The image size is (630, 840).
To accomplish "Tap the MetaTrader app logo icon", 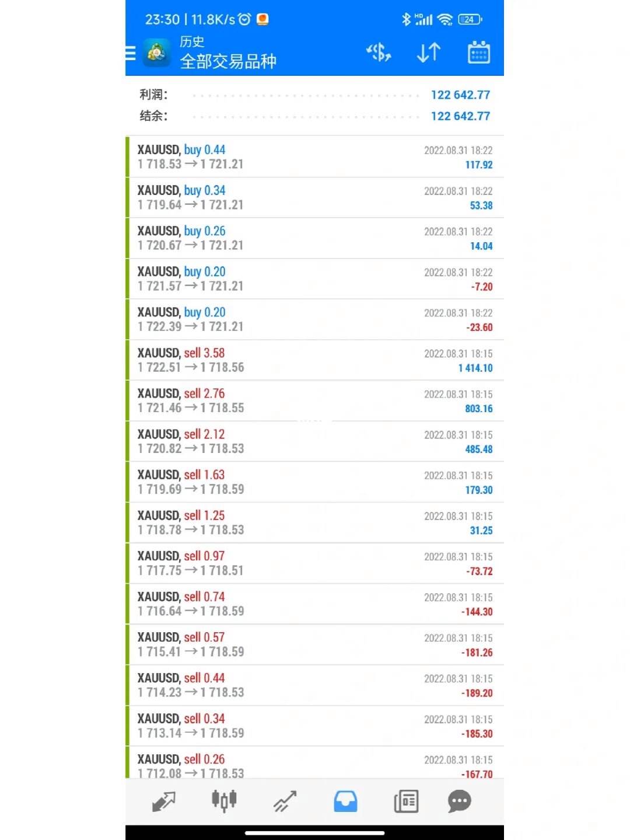I will coord(157,53).
